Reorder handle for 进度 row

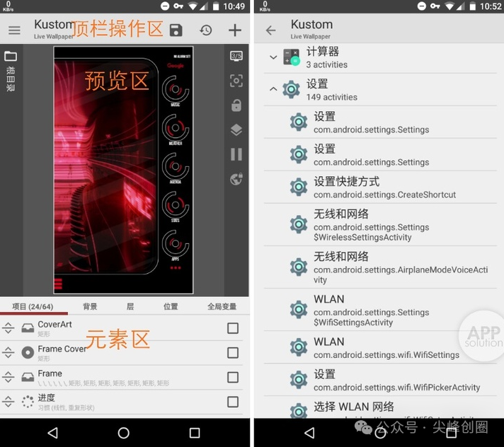point(8,402)
